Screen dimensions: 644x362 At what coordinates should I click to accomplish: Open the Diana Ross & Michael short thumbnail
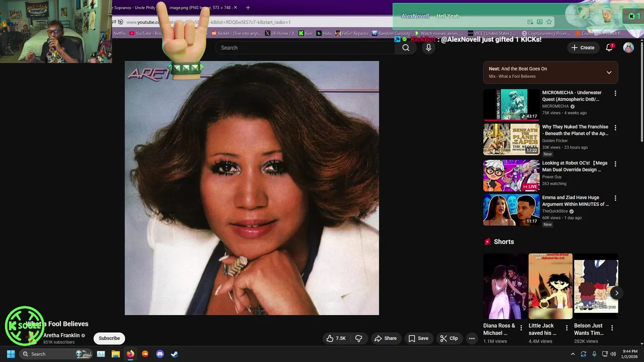pyautogui.click(x=505, y=286)
